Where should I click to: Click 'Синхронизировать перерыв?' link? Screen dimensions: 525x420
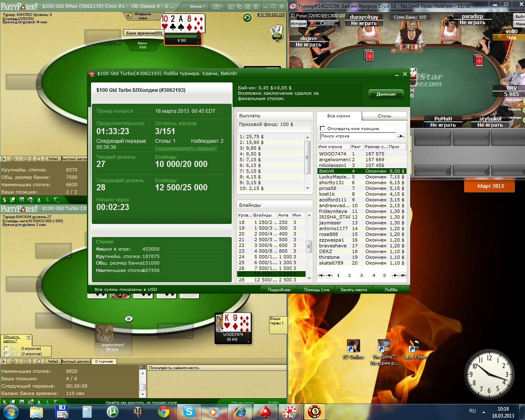point(186,148)
